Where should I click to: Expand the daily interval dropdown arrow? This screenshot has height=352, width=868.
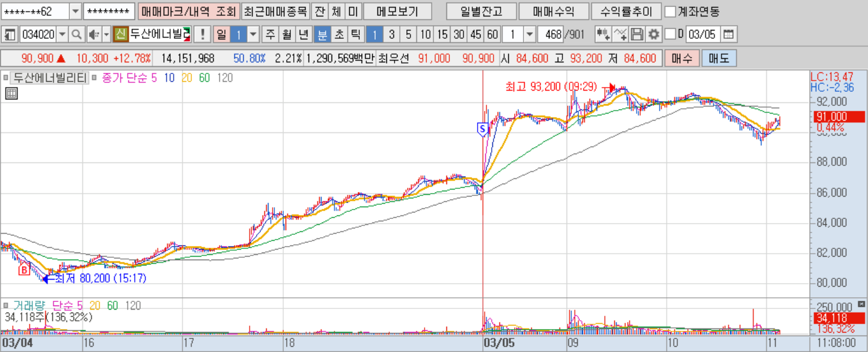pos(253,34)
